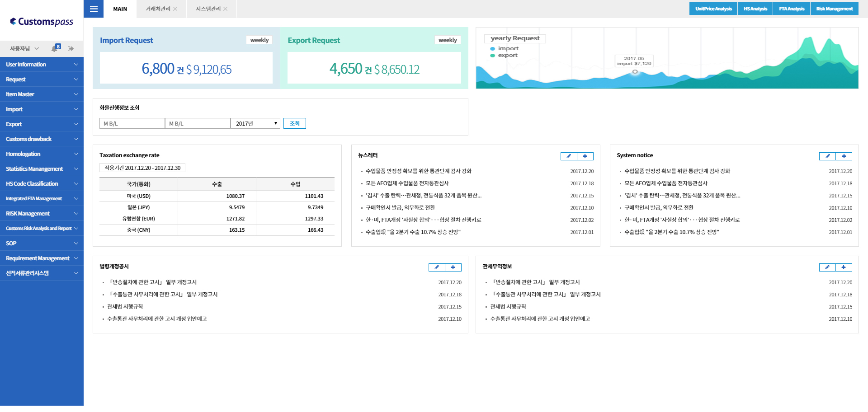Viewport: 868px width, 412px height.
Task: Edit the 뉴스레터 panel with pencil icon
Action: (569, 156)
